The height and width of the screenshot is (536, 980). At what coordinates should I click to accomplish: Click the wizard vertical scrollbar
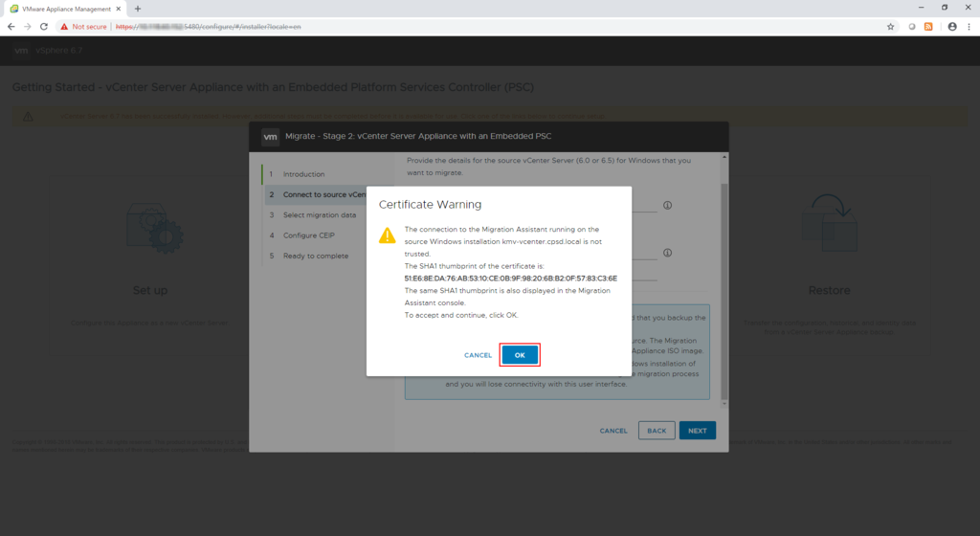tap(724, 291)
